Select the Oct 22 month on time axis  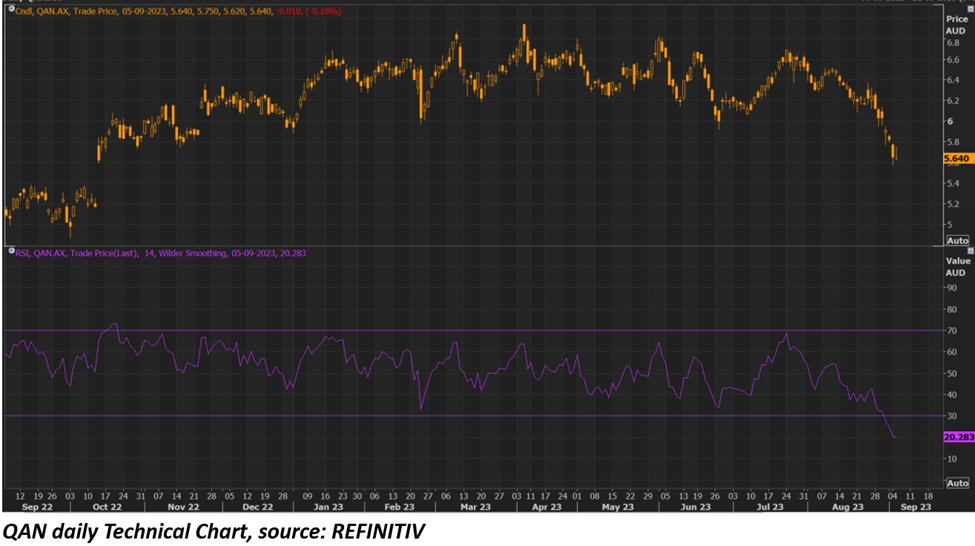(x=85, y=507)
